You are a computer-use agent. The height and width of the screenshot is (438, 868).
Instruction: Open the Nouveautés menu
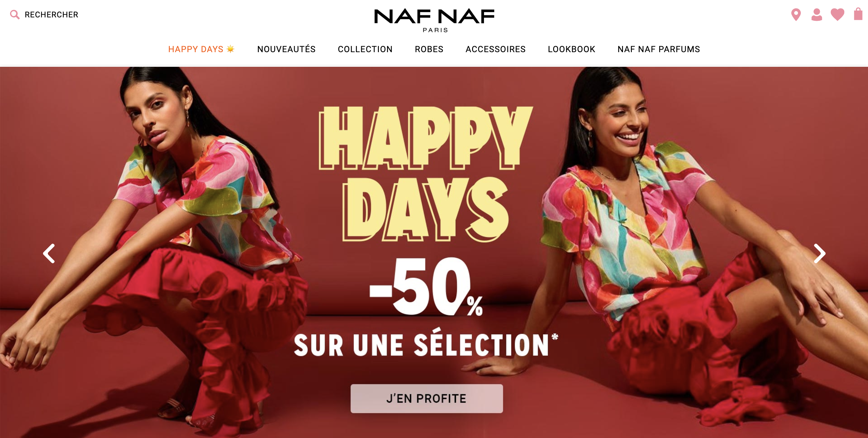pyautogui.click(x=286, y=49)
